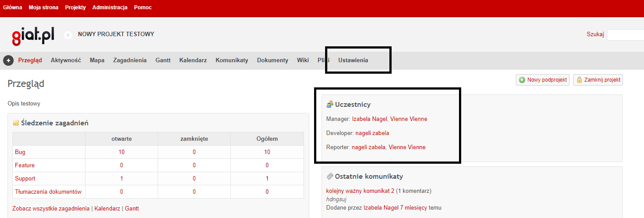Click Bug open count 10
This screenshot has height=218, width=644.
pos(122,152)
